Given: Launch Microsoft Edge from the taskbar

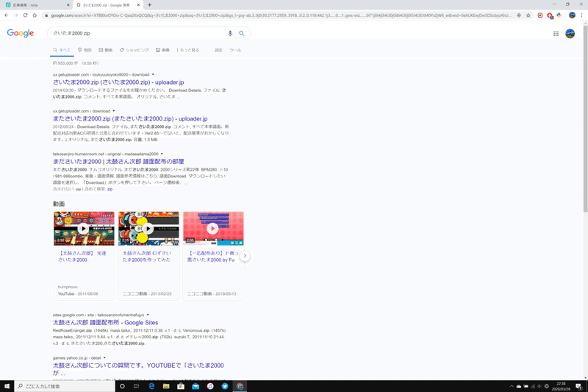Looking at the screenshot, I should (151, 386).
